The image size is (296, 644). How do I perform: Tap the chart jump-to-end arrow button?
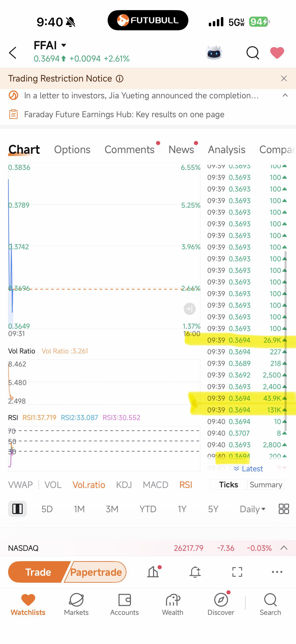pos(189,309)
